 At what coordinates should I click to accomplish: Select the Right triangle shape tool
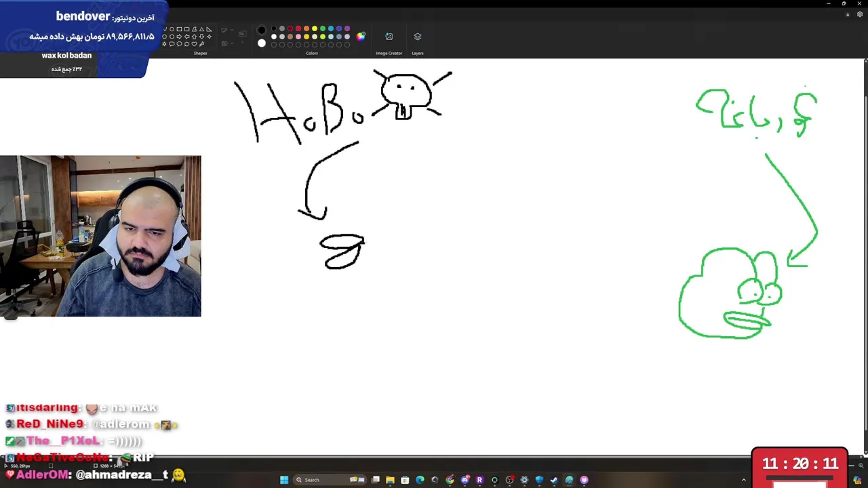click(x=209, y=29)
